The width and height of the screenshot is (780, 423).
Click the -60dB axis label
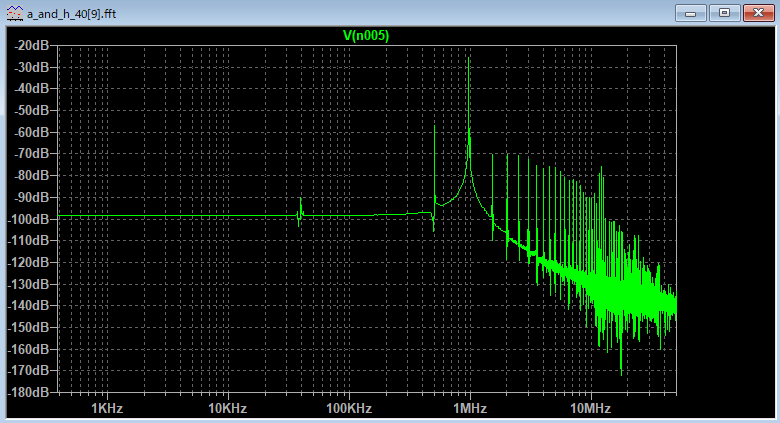pos(32,132)
